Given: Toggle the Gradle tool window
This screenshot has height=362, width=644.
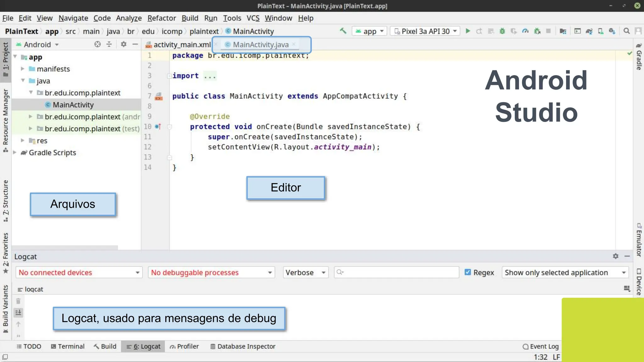Looking at the screenshot, I should 639,57.
